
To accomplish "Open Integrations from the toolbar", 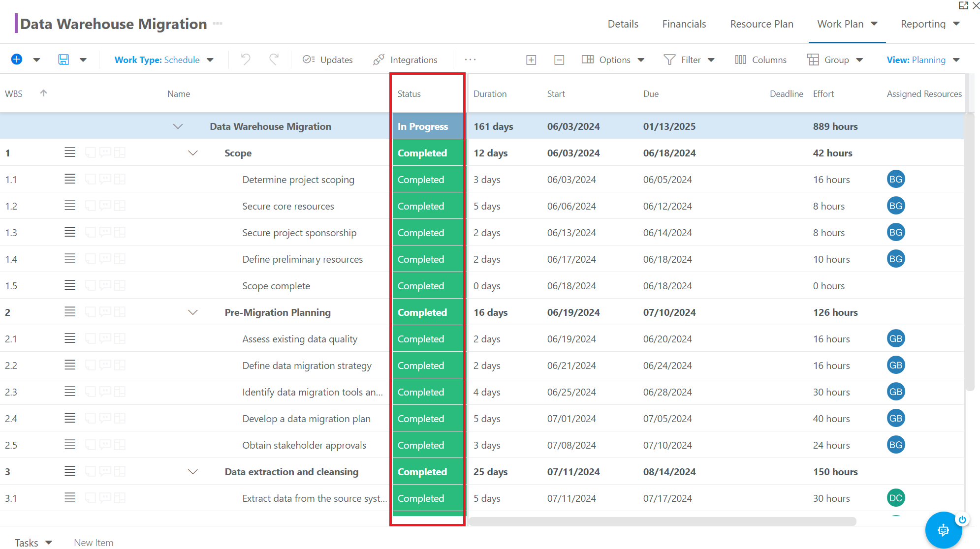I will (405, 60).
